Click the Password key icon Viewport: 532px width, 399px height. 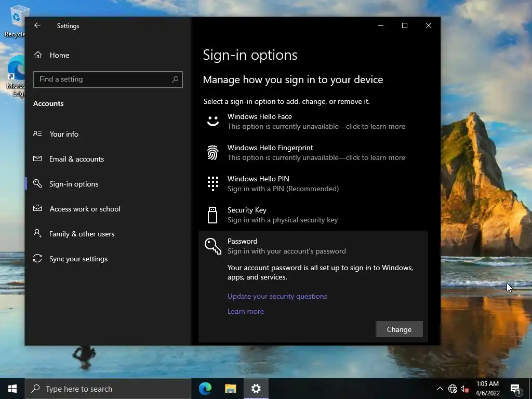tap(212, 246)
